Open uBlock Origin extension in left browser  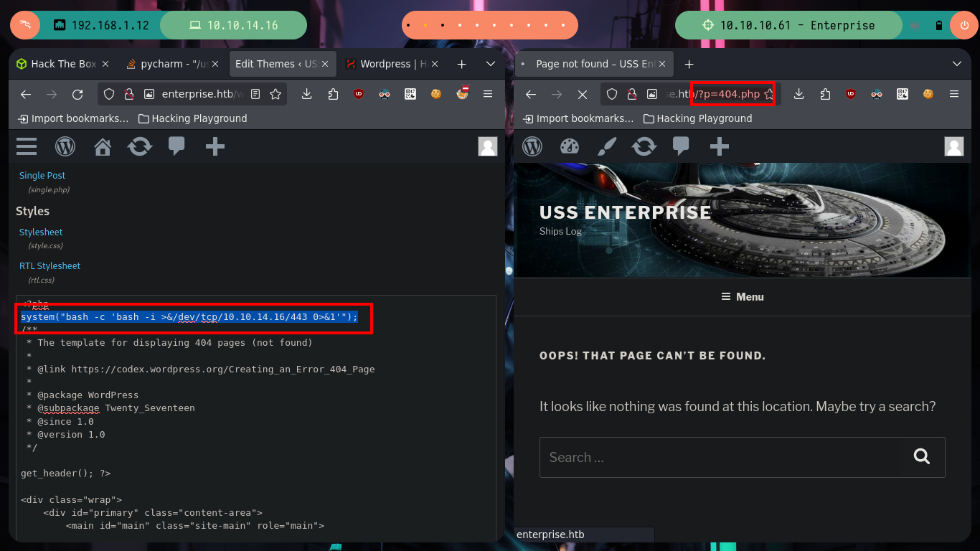[x=359, y=94]
